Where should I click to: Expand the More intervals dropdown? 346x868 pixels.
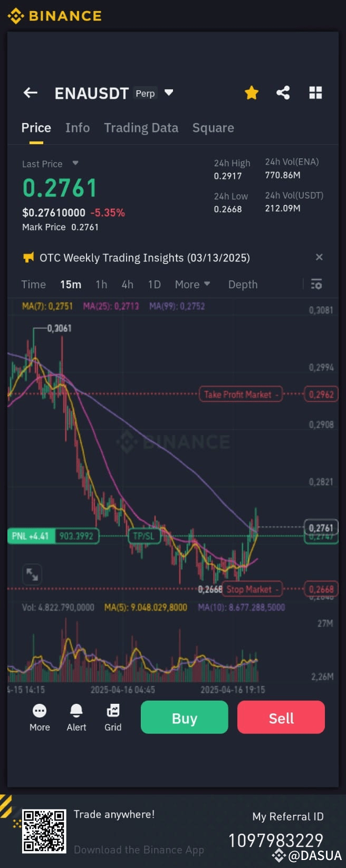[x=193, y=285]
